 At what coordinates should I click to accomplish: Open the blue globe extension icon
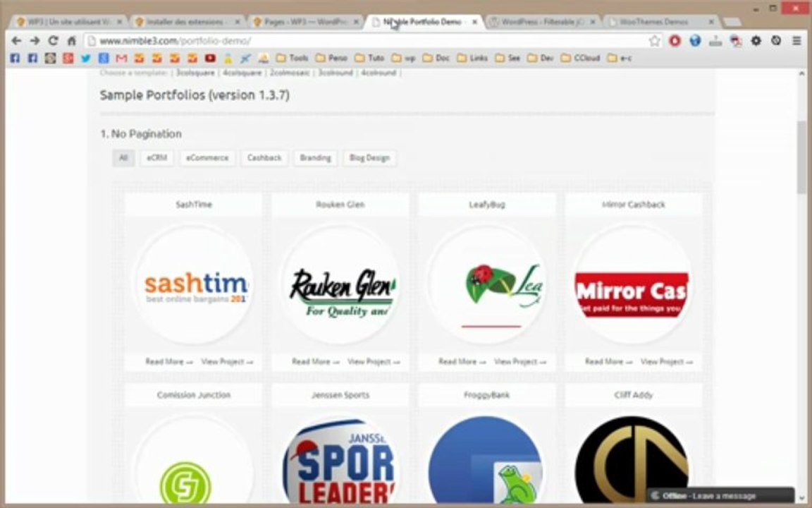(695, 40)
